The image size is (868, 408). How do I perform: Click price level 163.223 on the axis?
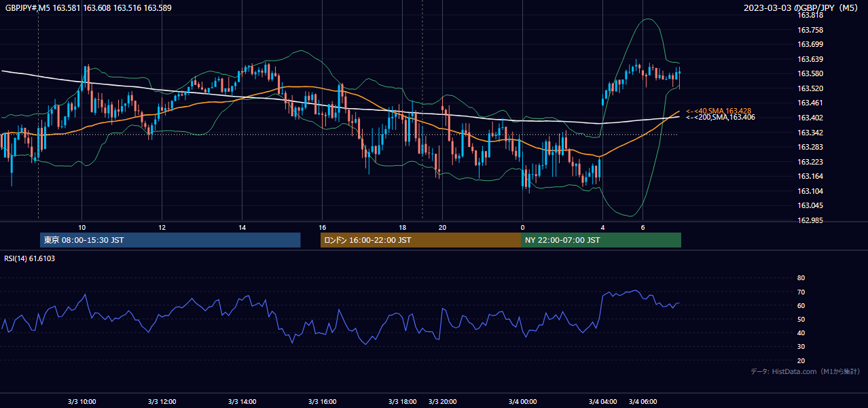pos(810,162)
